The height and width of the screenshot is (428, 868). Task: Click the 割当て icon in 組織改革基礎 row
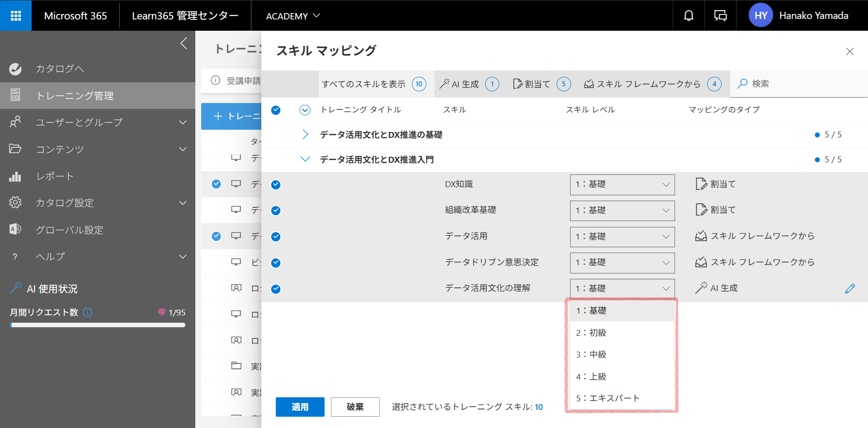click(x=701, y=210)
